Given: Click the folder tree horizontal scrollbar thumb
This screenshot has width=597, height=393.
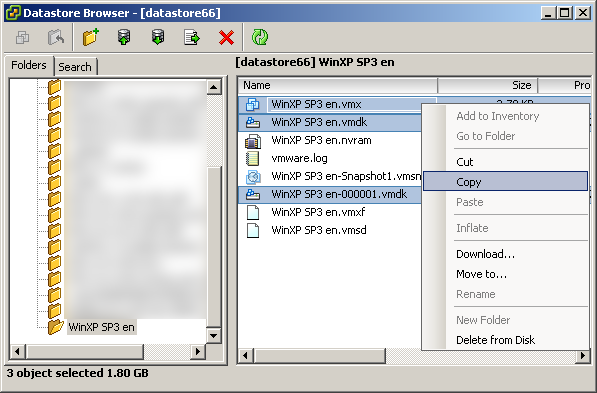Looking at the screenshot, I should pos(85,351).
